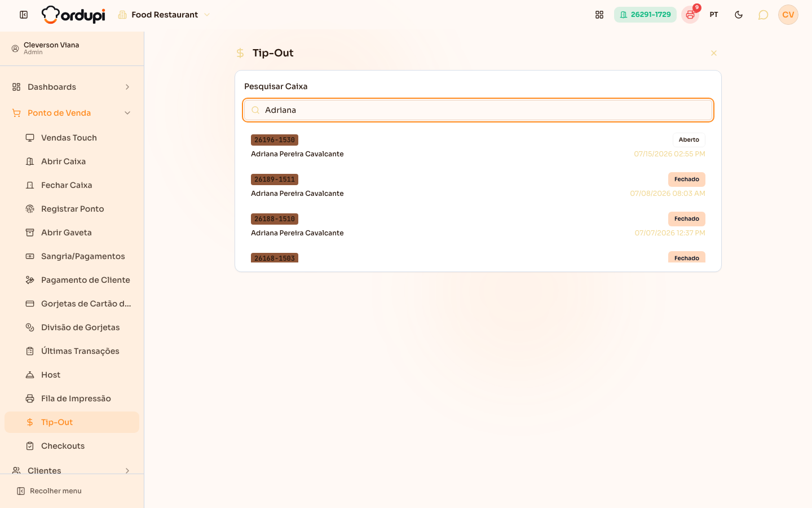Expand the Clientes menu section
Screen dimensions: 812x508
coord(72,470)
